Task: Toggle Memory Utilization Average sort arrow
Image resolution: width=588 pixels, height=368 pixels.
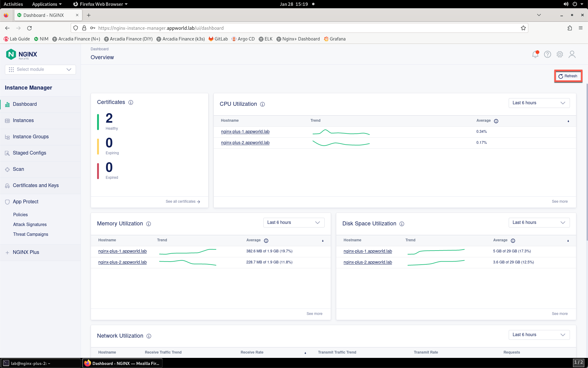Action: click(x=323, y=241)
